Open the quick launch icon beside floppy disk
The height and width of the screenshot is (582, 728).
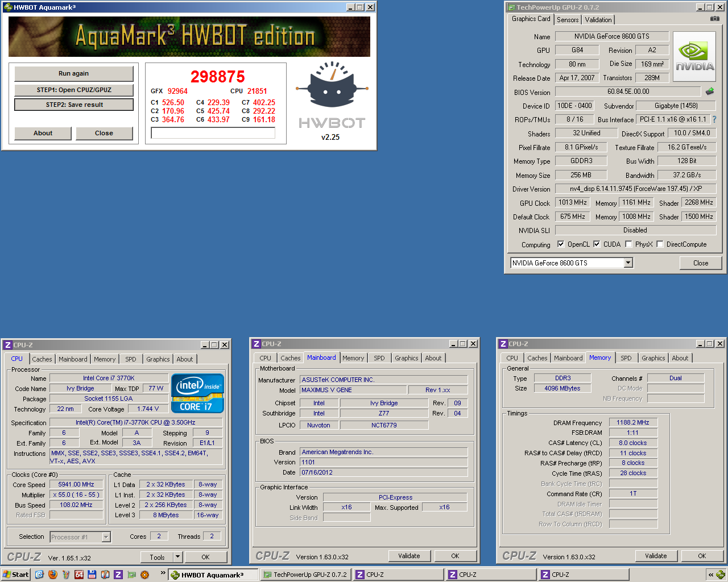pos(105,575)
